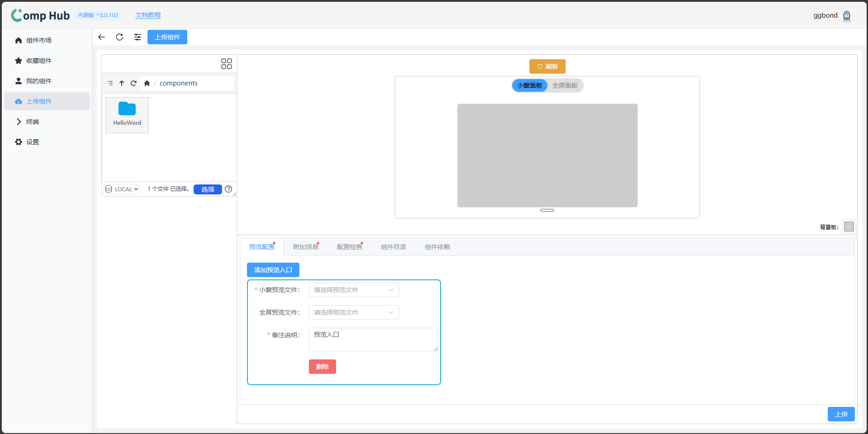868x434 pixels.
Task: Click the help question mark icon
Action: [x=228, y=189]
